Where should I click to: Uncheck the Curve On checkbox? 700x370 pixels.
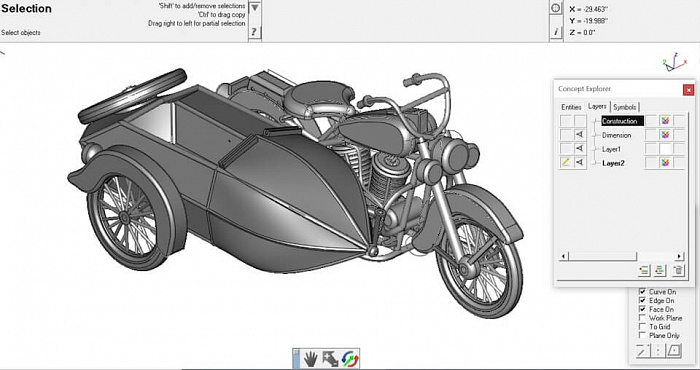click(642, 291)
